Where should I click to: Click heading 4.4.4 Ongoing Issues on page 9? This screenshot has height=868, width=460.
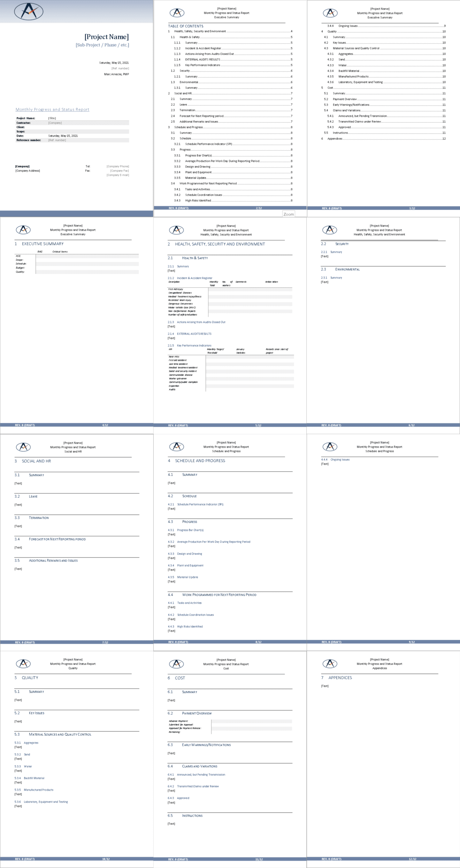pos(335,459)
